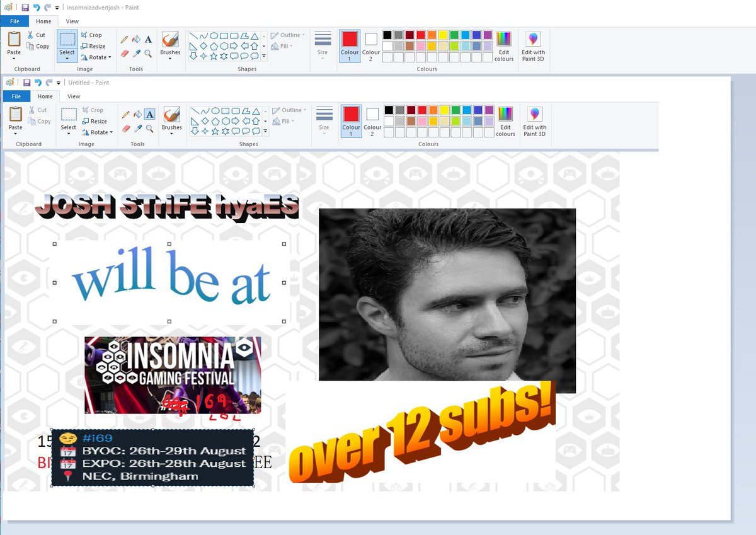
Task: Open File menu in Untitled Paint window
Action: click(x=16, y=96)
